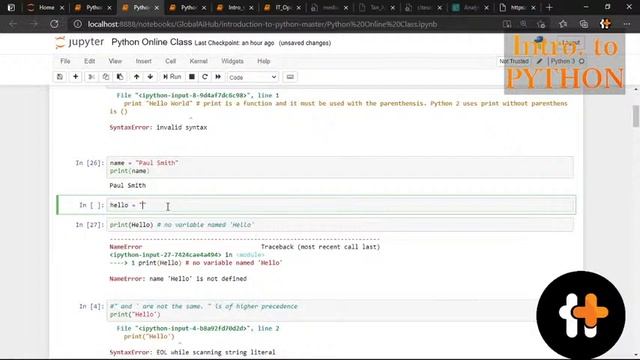Run the selected cell

(172, 77)
